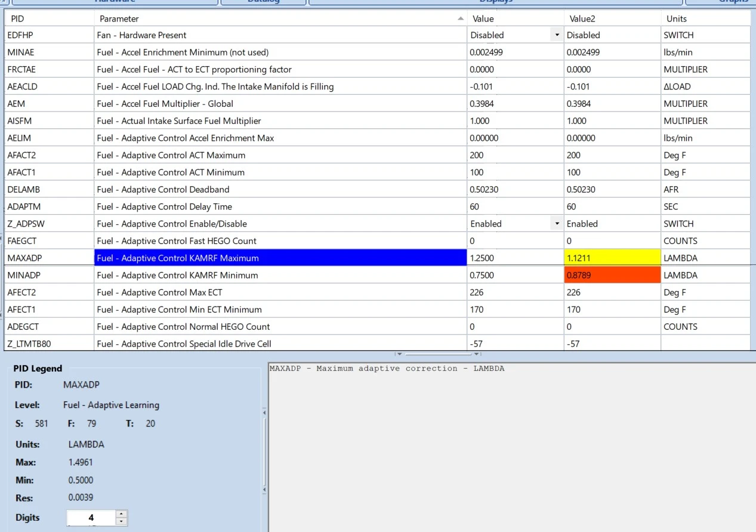This screenshot has width=756, height=532.
Task: Select the AFACT2 PID cell
Action: click(50, 155)
